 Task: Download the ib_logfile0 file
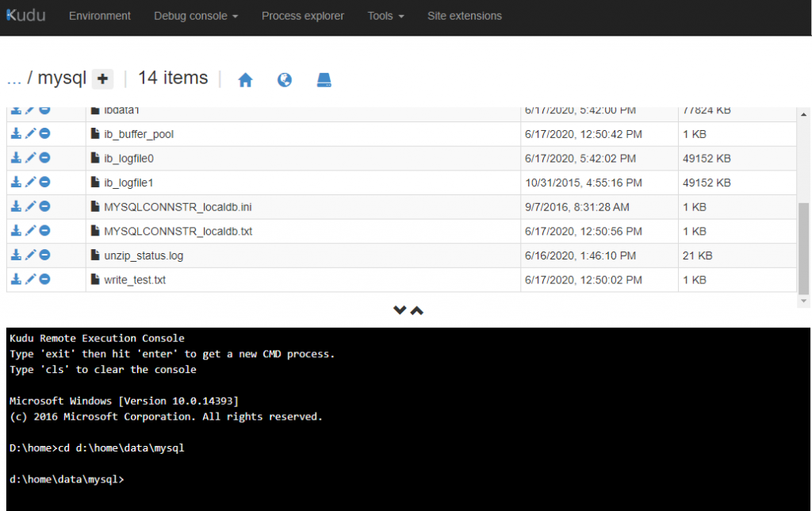pyautogui.click(x=16, y=158)
